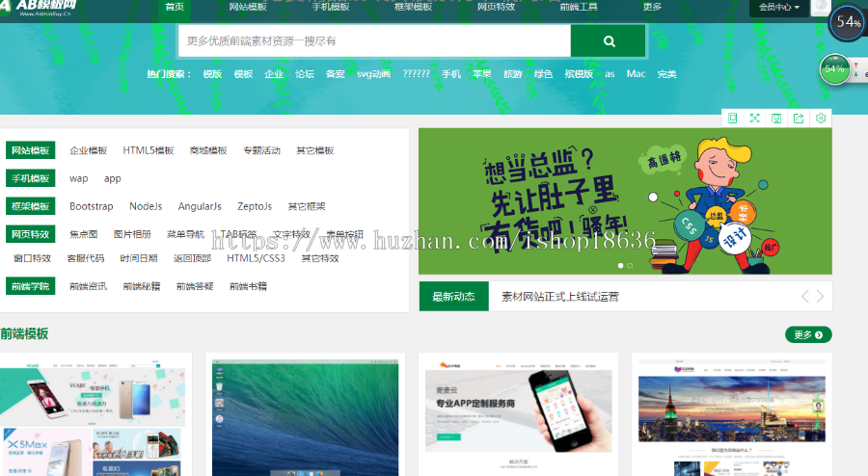The height and width of the screenshot is (476, 868).
Task: Open 前端资讯 link
Action: [x=88, y=286]
